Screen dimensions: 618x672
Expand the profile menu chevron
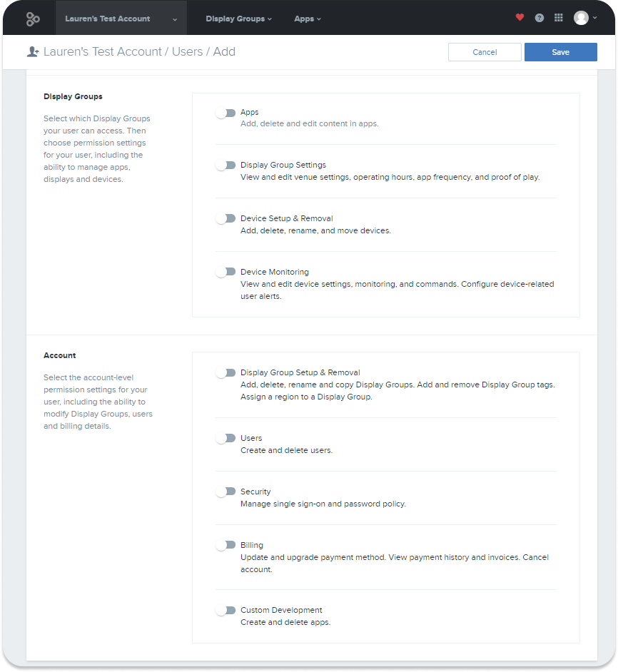pyautogui.click(x=595, y=18)
